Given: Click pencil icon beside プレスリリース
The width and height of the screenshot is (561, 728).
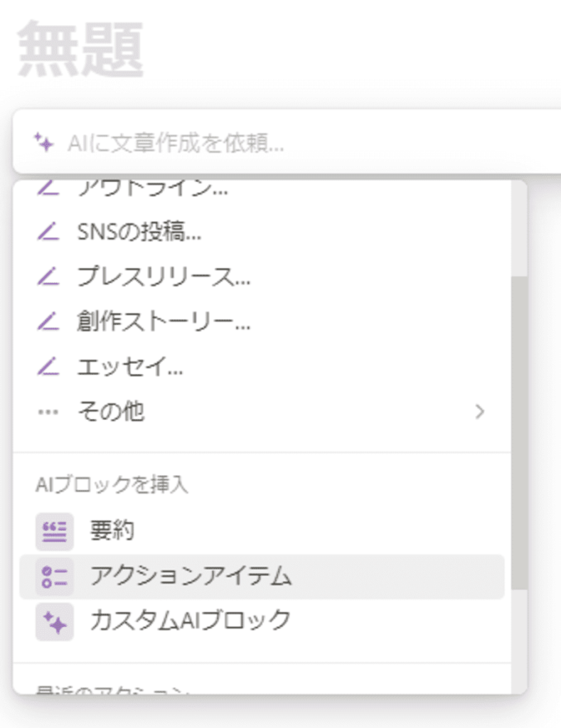Looking at the screenshot, I should pos(48,277).
